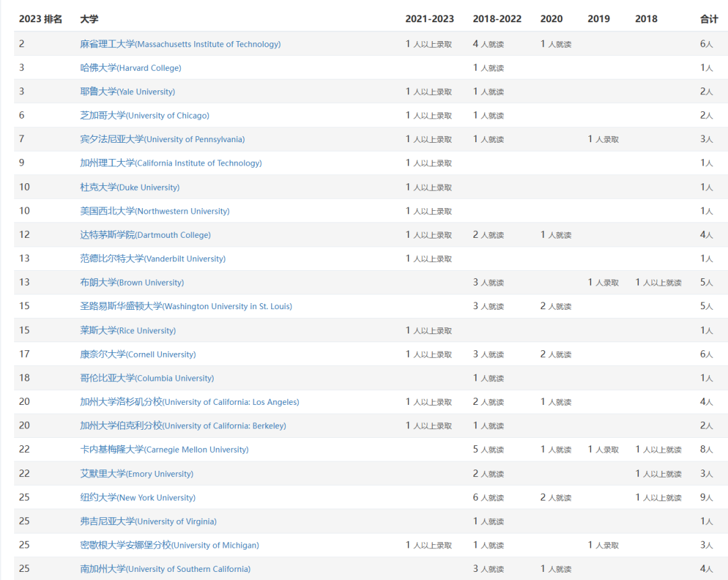Select MIT's '4 人就读' cell
Image resolution: width=728 pixels, height=580 pixels.
click(x=489, y=44)
